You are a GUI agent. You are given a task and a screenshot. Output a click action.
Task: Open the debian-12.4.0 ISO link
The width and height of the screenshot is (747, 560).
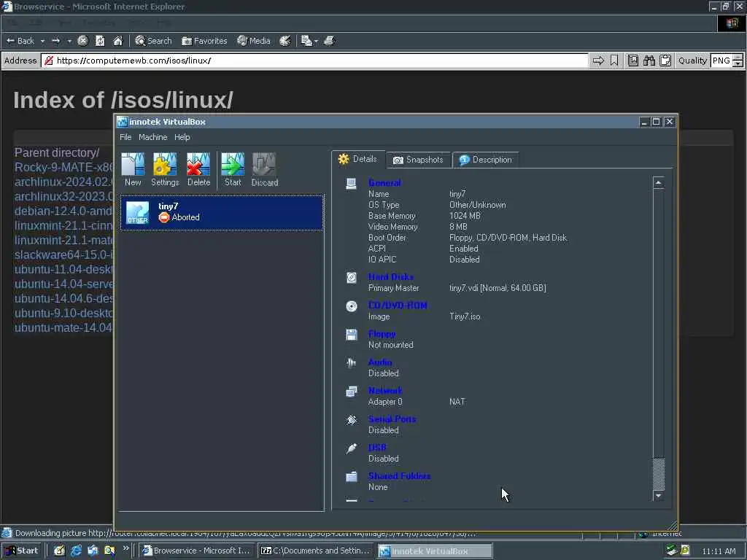[64, 211]
